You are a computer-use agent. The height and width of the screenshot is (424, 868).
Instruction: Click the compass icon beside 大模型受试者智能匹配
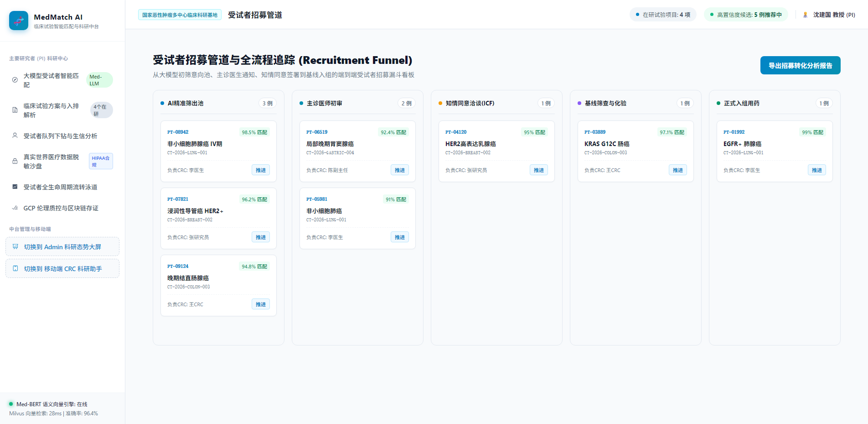point(15,80)
